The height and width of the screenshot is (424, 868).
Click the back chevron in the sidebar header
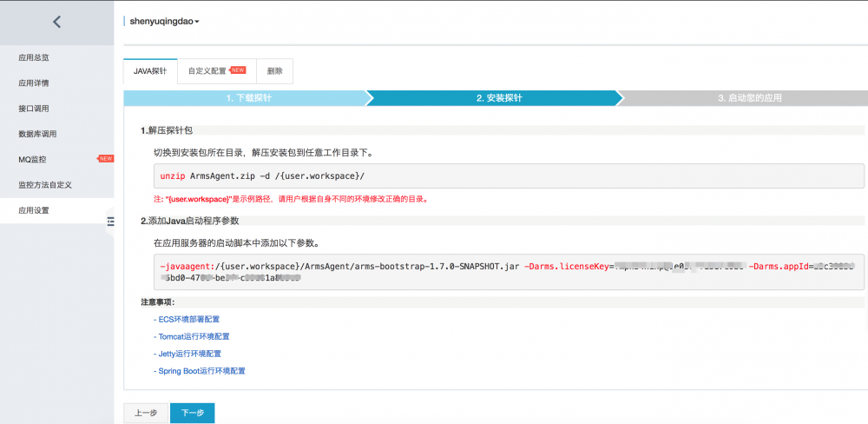click(x=56, y=23)
